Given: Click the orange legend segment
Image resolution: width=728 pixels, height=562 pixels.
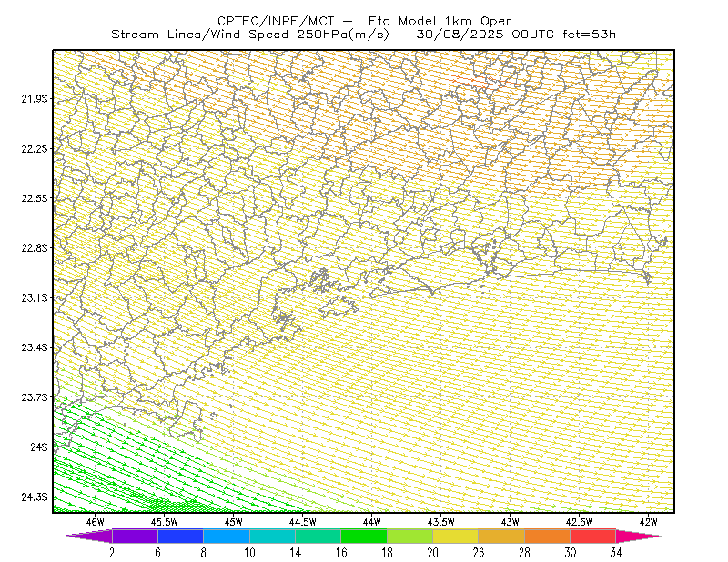Looking at the screenshot, I should tap(548, 536).
